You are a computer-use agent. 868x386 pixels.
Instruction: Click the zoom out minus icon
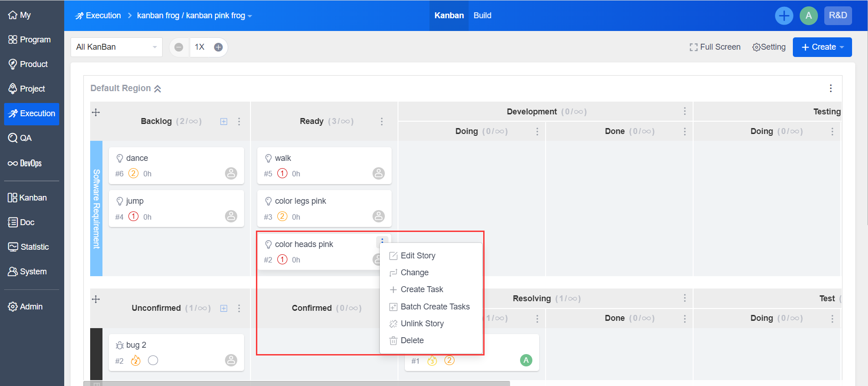179,47
